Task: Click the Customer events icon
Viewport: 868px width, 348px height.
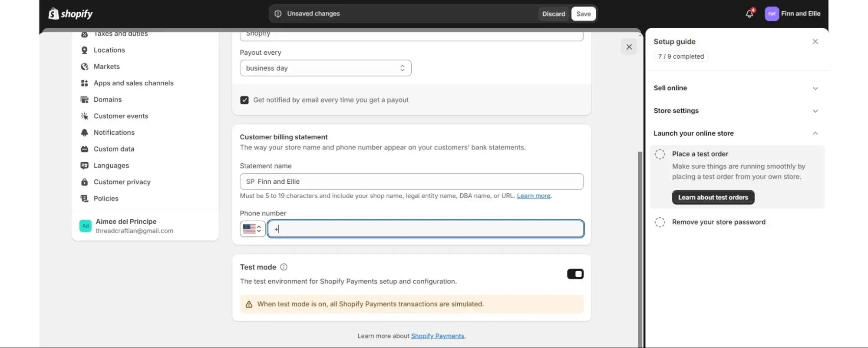Action: [x=84, y=116]
